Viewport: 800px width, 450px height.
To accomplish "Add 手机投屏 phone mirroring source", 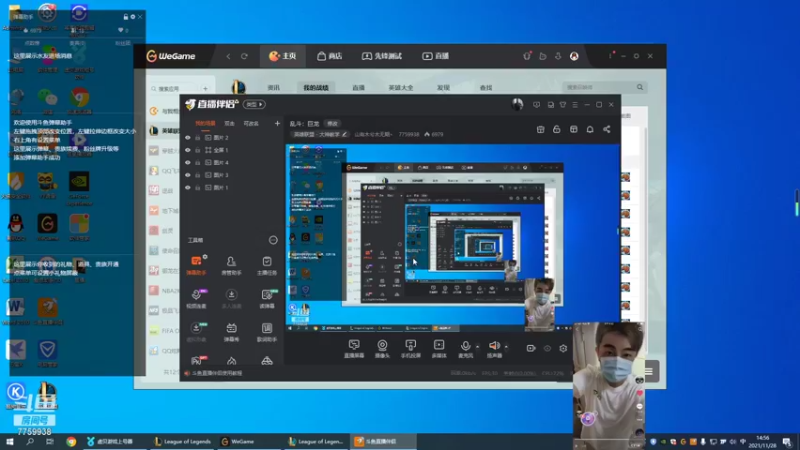I will click(410, 349).
